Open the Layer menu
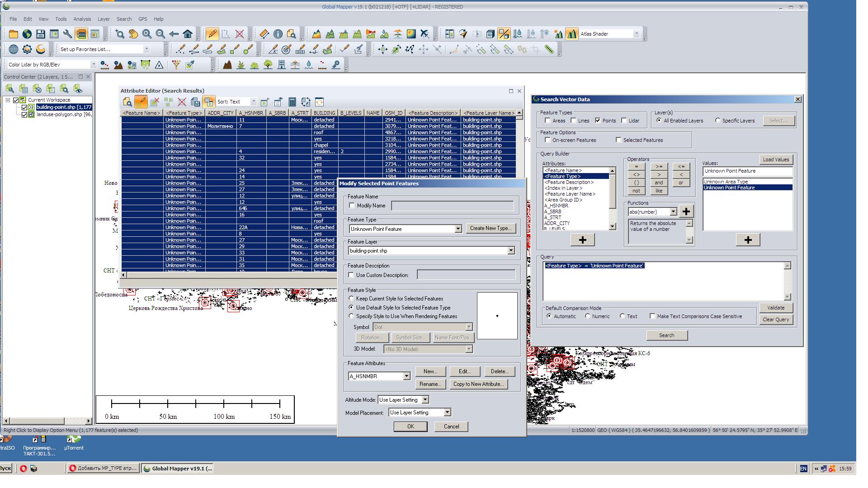Viewport: 868px width, 488px height. point(104,19)
